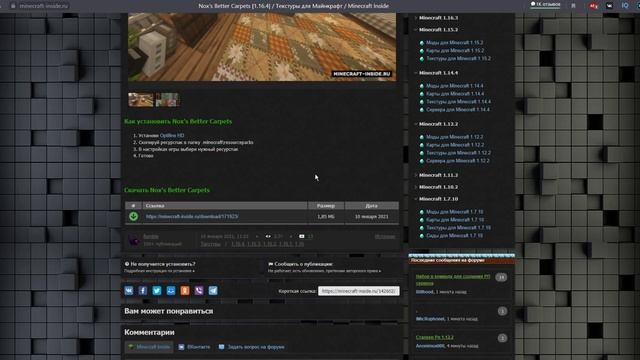Open the 'Текстуры' category link under the date
The width and height of the screenshot is (640, 360).
210,244
